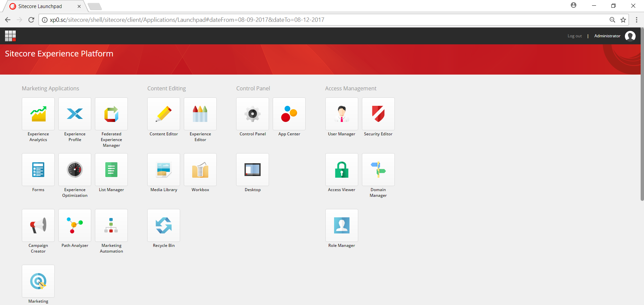Launch Marketing Automation
Screen dimensions: 644x305
click(x=111, y=225)
